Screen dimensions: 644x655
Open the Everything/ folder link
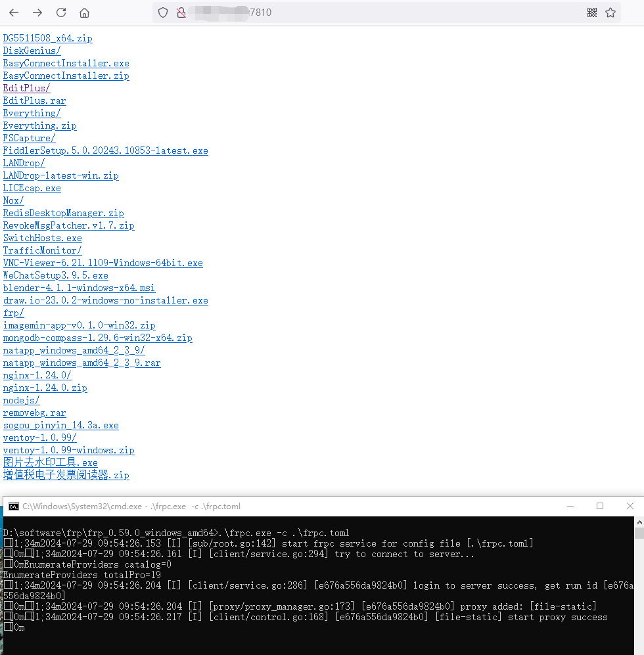(32, 114)
